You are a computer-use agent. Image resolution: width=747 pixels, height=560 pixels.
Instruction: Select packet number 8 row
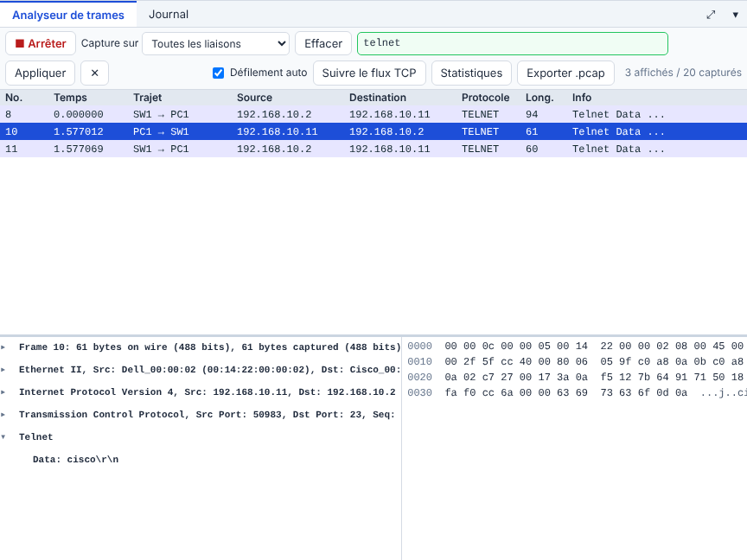tap(373, 114)
